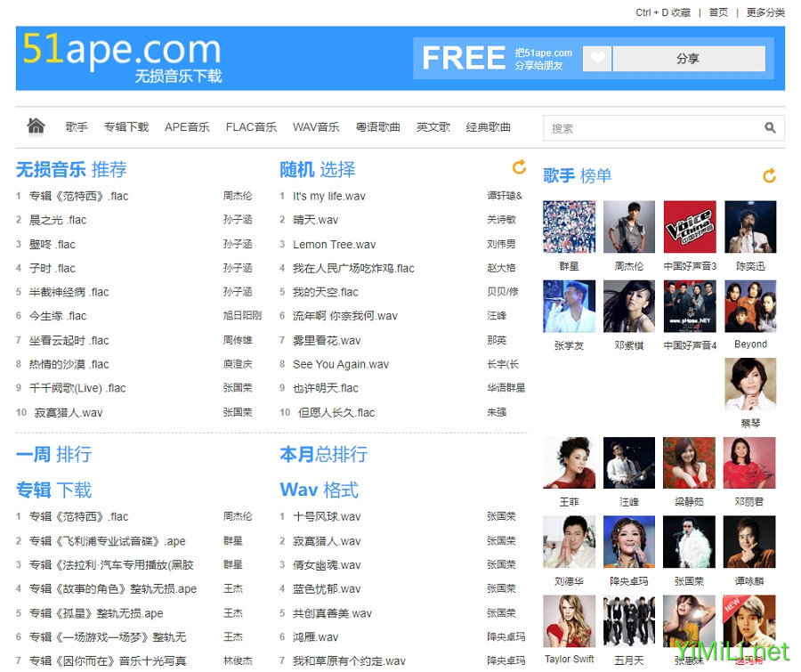
Task: Click the 更多分类 link at top
Action: click(765, 12)
